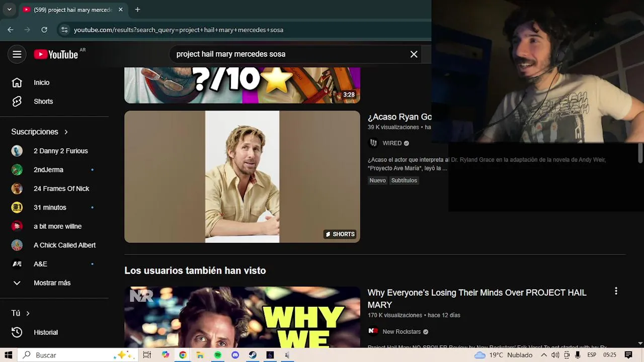Click the browser back arrow
The height and width of the screenshot is (362, 644).
[11, 30]
